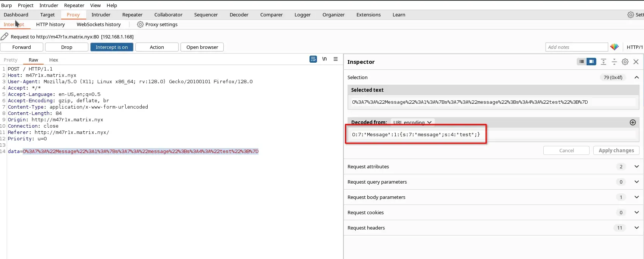This screenshot has width=644, height=259.
Task: Open the Organizer tab
Action: pos(333,15)
